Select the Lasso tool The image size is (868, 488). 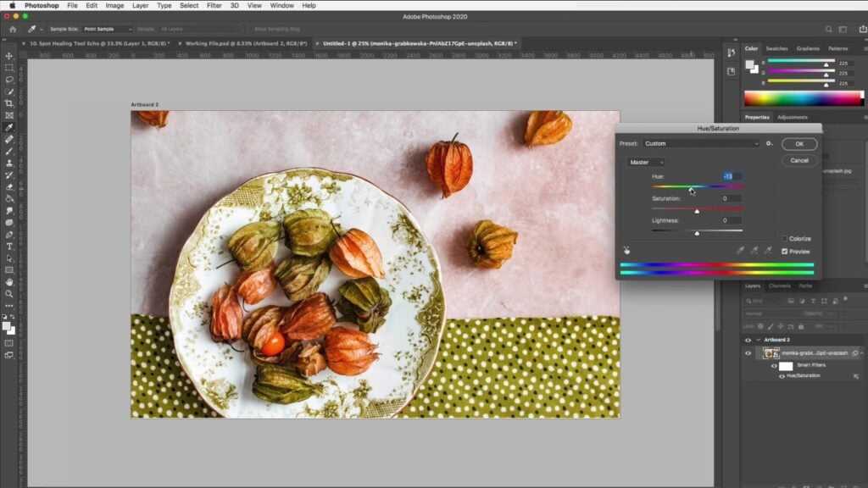pyautogui.click(x=8, y=79)
